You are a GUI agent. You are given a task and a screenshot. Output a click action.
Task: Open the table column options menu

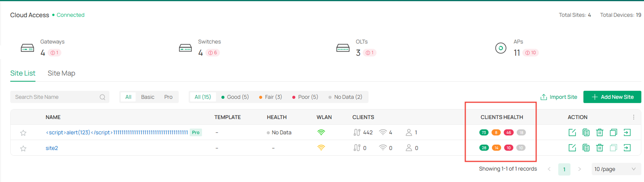tap(634, 117)
